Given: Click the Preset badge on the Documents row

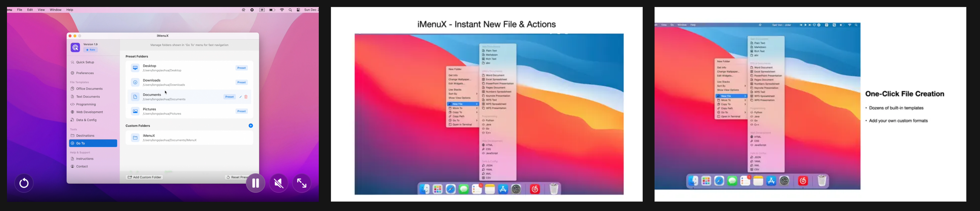Looking at the screenshot, I should click(230, 97).
